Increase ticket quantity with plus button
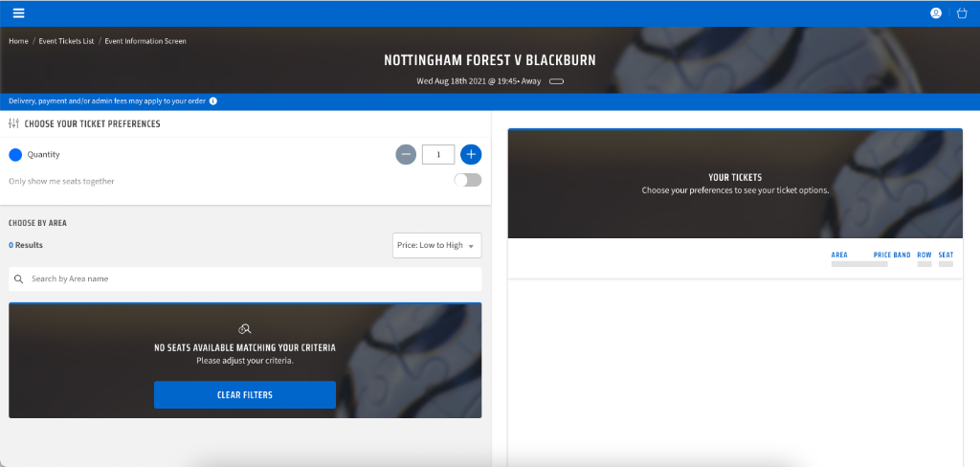Viewport: 980px width, 467px height. coord(471,154)
